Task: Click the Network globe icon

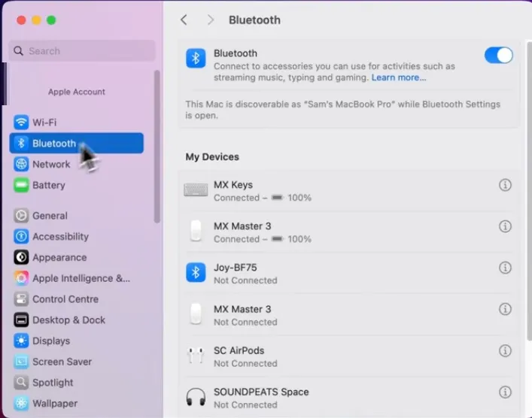Action: coord(21,164)
